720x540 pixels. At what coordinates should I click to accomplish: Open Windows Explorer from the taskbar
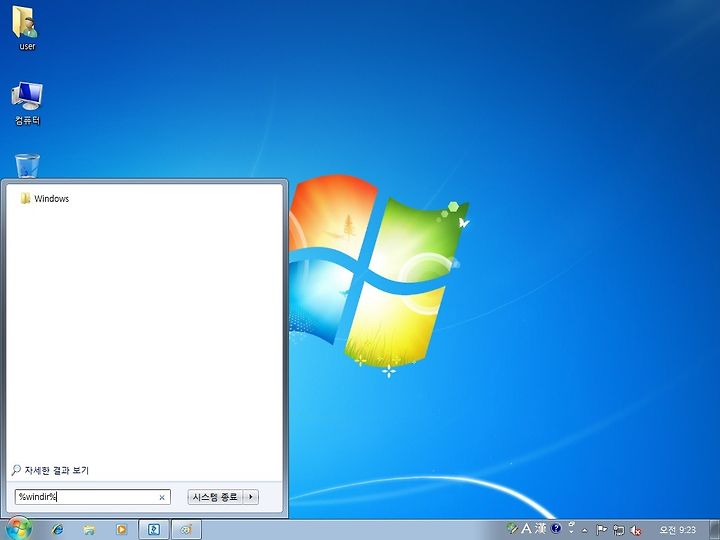90,529
